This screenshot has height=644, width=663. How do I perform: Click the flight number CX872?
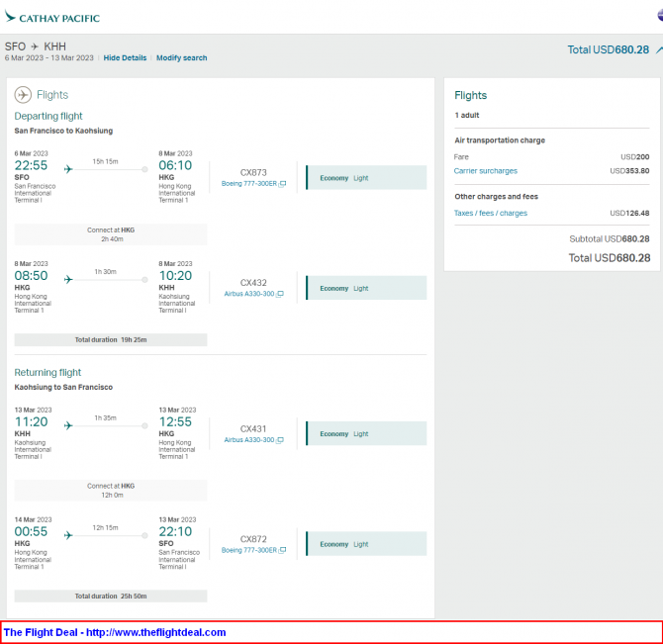tap(253, 539)
